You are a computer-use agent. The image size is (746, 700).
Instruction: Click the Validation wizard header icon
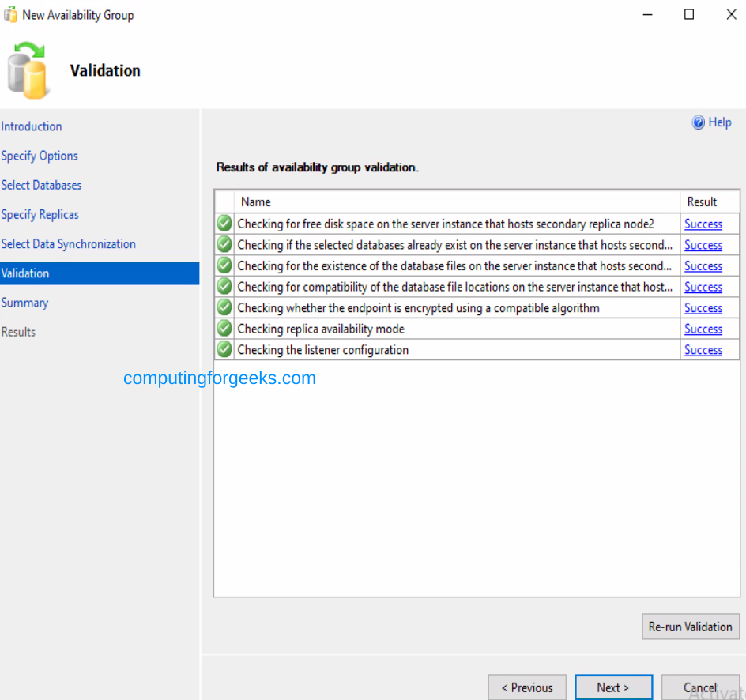coord(28,70)
